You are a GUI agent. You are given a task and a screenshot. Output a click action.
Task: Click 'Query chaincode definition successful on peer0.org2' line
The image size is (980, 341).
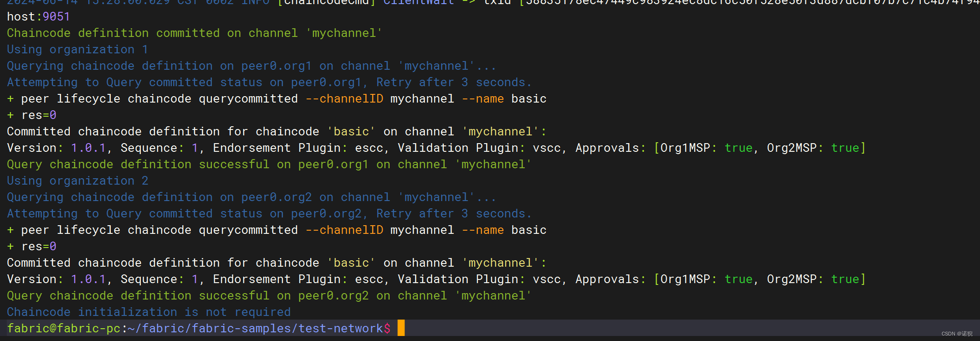[269, 296]
